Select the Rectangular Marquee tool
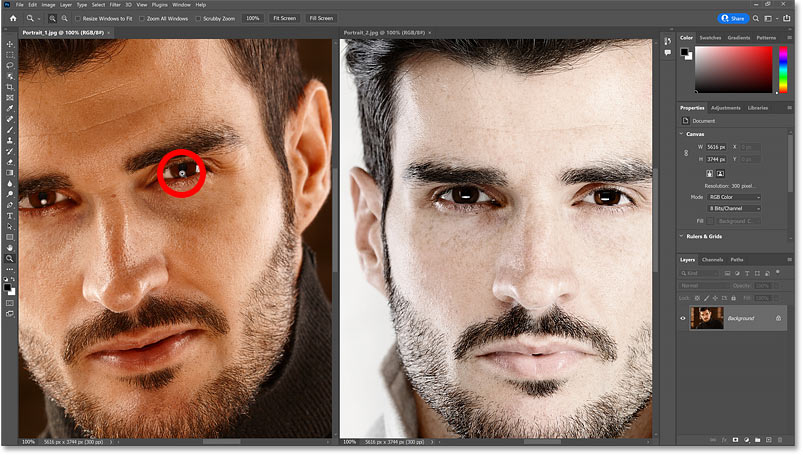Viewport: 803px width, 455px height. tap(10, 55)
